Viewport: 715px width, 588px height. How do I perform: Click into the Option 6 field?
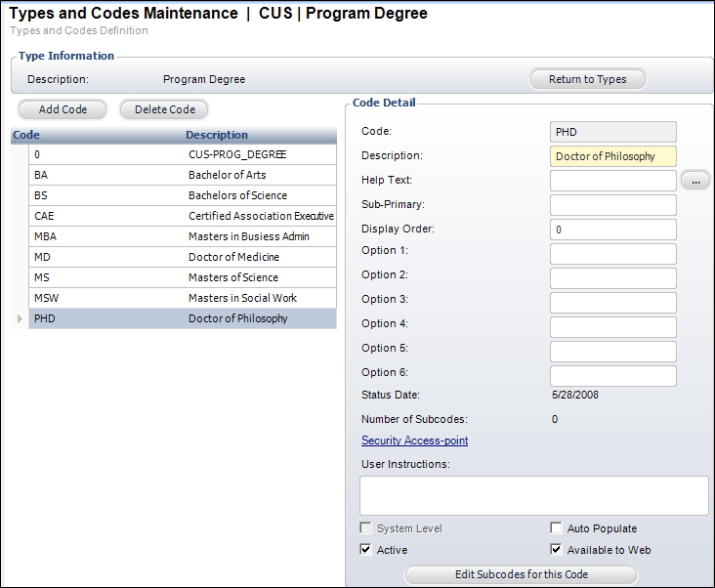[612, 376]
